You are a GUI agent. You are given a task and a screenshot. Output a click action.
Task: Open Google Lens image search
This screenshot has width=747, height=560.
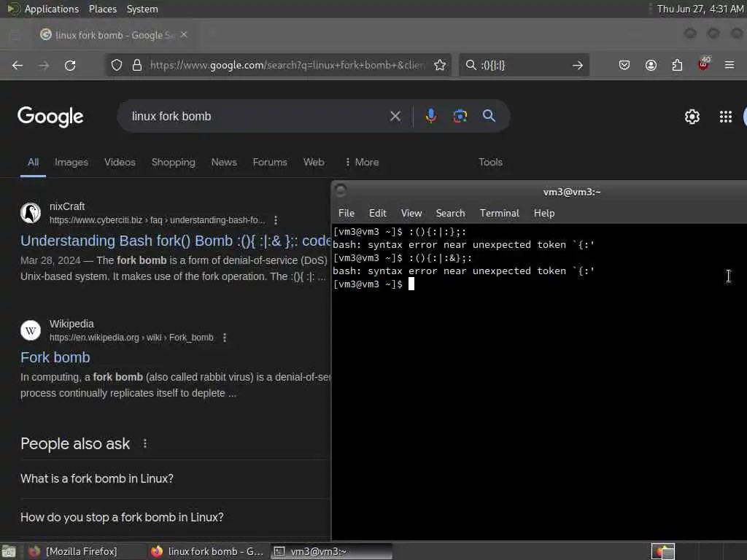[460, 116]
